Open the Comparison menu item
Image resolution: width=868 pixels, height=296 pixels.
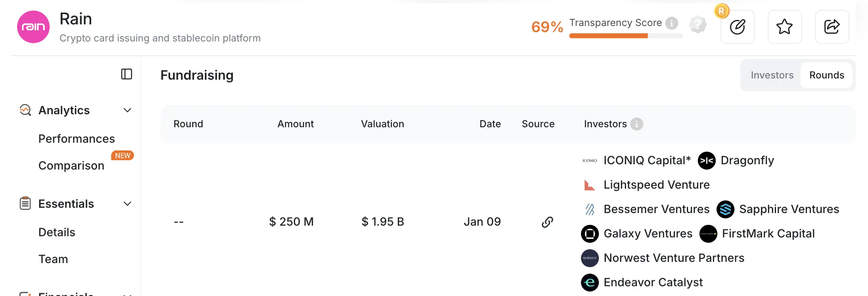click(71, 165)
